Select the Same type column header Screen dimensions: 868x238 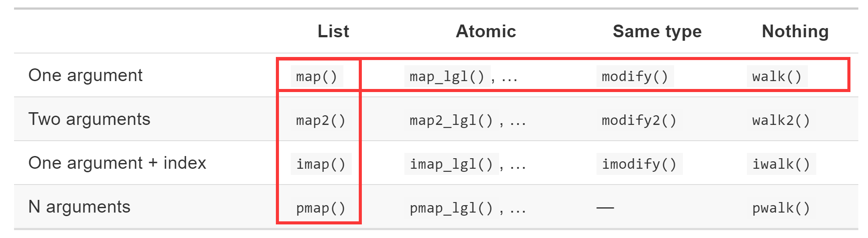coord(657,32)
